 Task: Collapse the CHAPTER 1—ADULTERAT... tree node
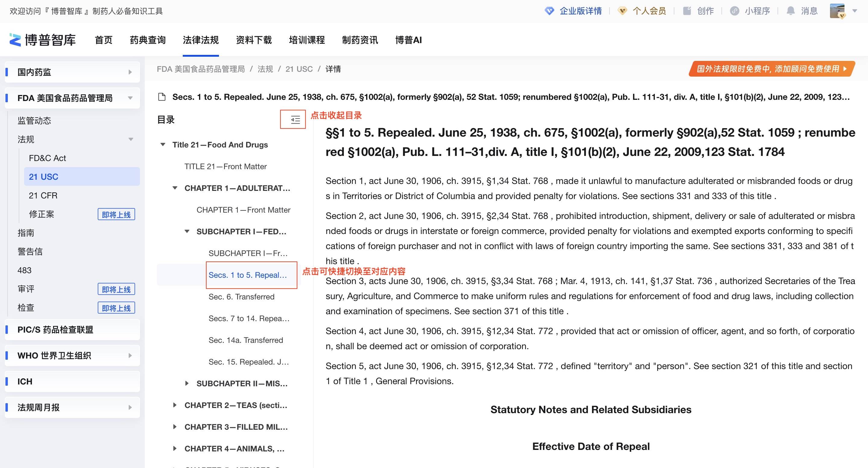(x=175, y=188)
